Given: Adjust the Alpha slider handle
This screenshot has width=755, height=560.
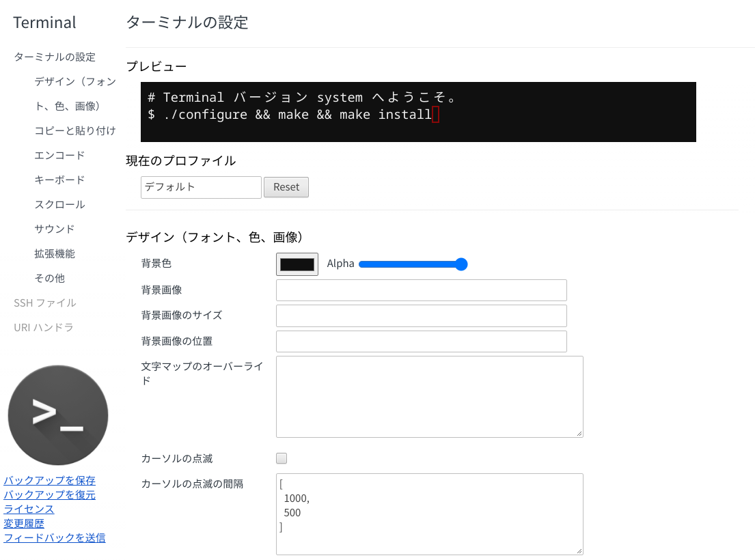Looking at the screenshot, I should [x=461, y=264].
